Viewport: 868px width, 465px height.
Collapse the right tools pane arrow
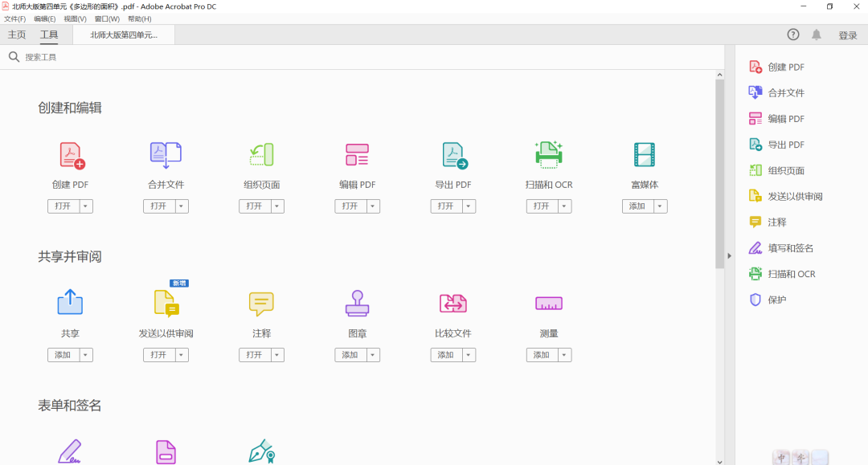[x=730, y=256]
